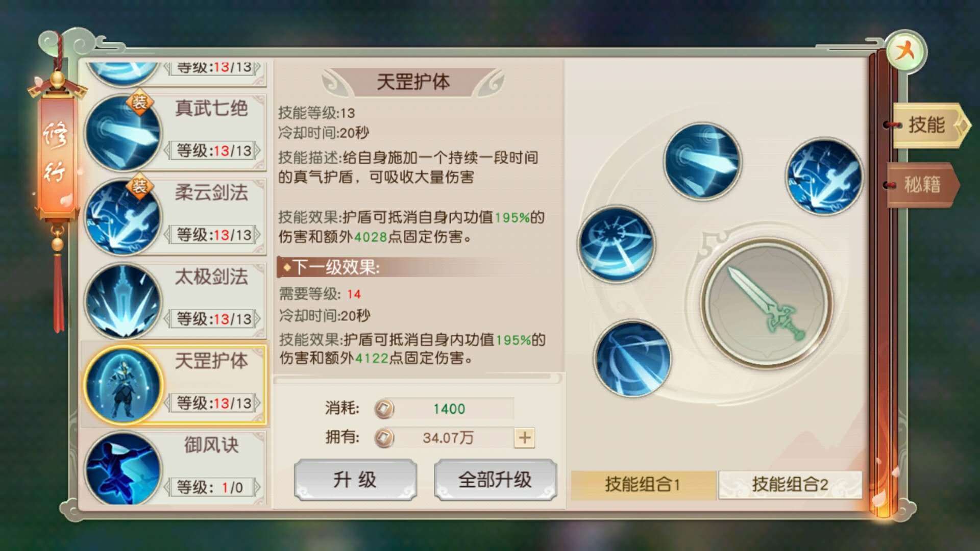Select the 真武七绝 skill icon in list
This screenshot has width=980, height=551.
click(x=122, y=133)
